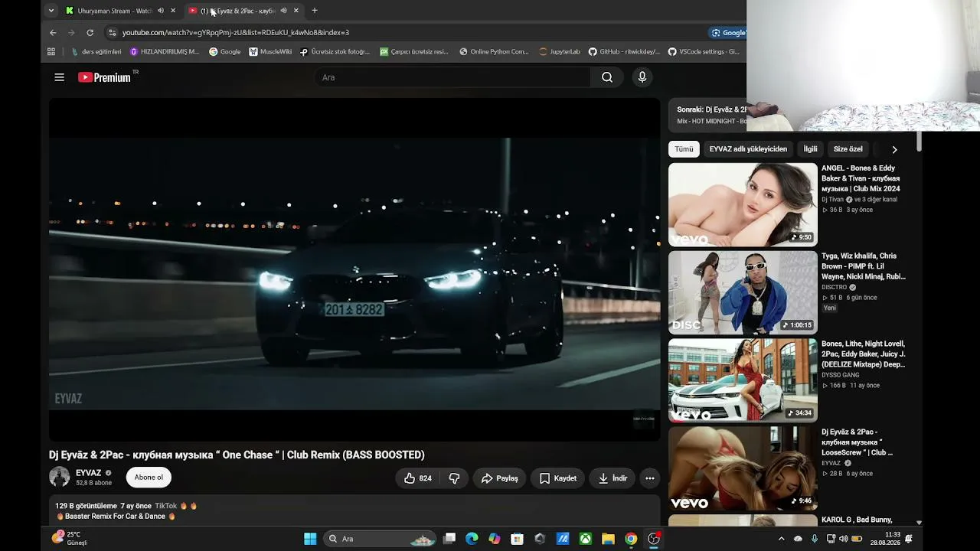
Task: Mute the Uhuryaman Stream tab audio
Action: pyautogui.click(x=161, y=11)
